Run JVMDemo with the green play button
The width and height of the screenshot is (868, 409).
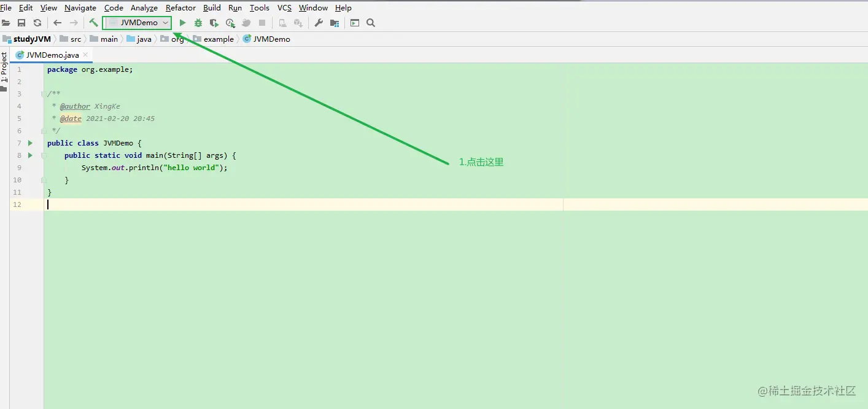coord(182,23)
